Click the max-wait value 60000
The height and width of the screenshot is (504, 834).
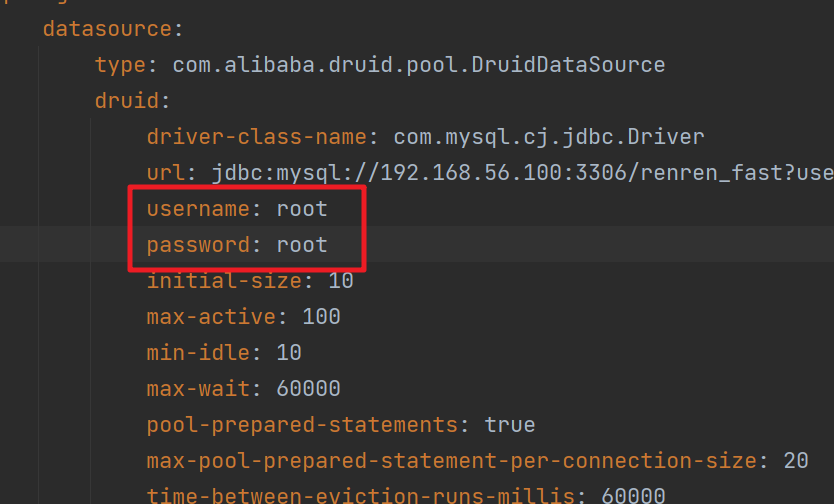click(308, 389)
